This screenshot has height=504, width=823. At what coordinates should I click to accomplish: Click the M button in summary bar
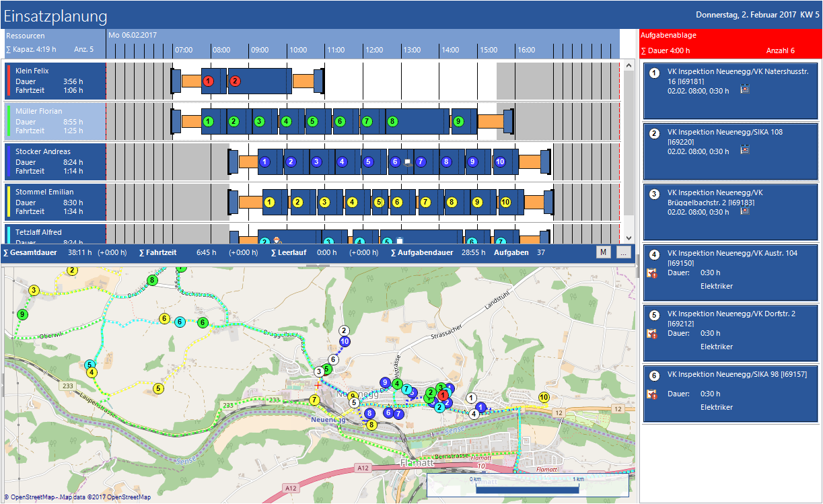(604, 252)
